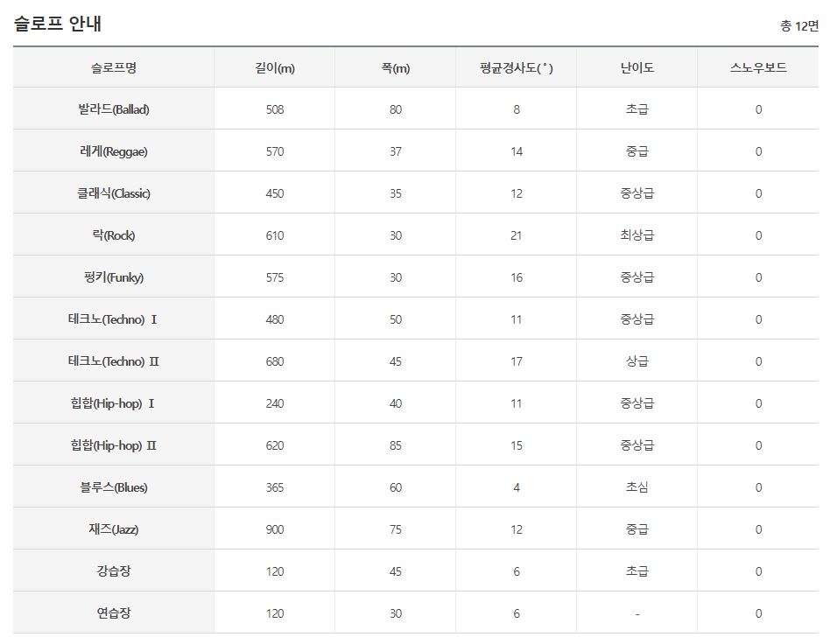Viewport: 830px width, 644px height.
Task: Click the 스노우보드 column header
Action: [758, 67]
